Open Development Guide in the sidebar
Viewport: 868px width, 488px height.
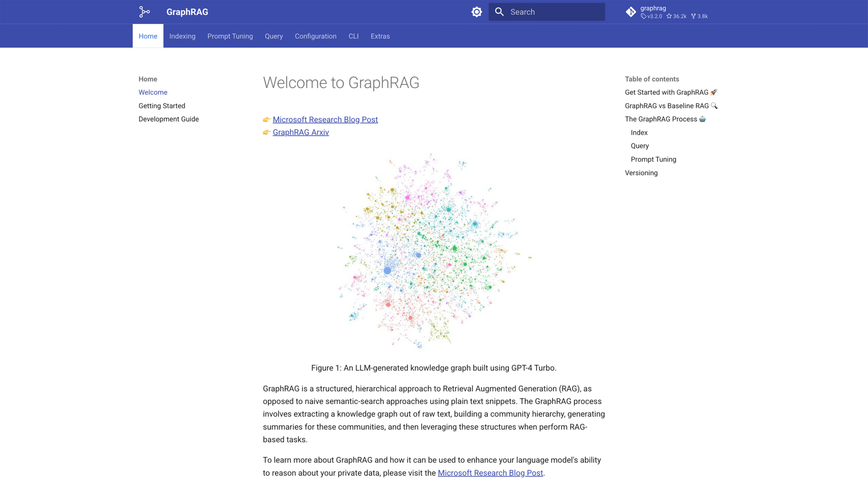coord(169,119)
